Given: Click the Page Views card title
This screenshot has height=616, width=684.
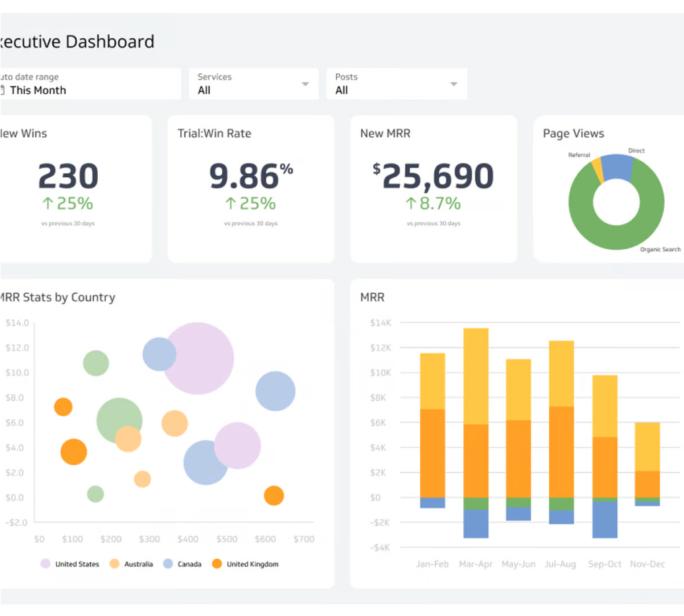Looking at the screenshot, I should coord(573,134).
